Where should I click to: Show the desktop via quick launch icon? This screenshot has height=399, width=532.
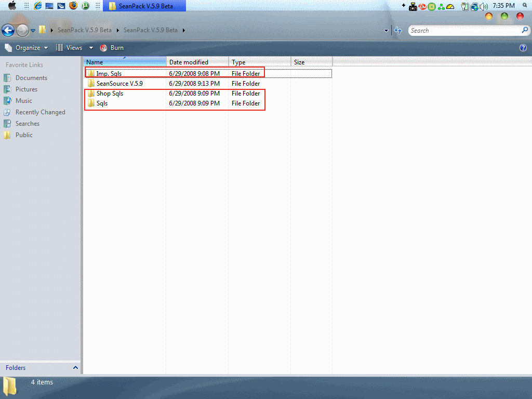[49, 6]
